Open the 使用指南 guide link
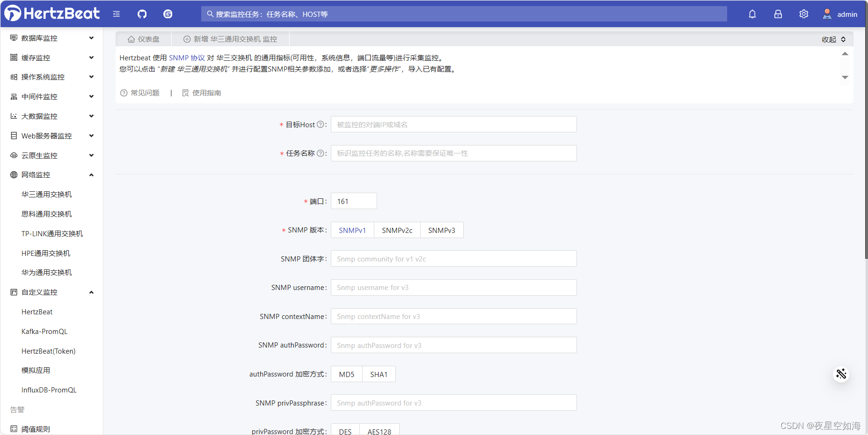The height and width of the screenshot is (435, 868). point(206,93)
